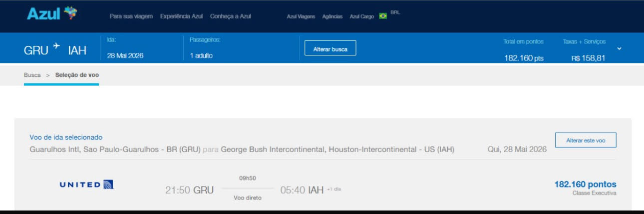
Task: Click the 182.160 pontos fare price
Action: coord(585,185)
